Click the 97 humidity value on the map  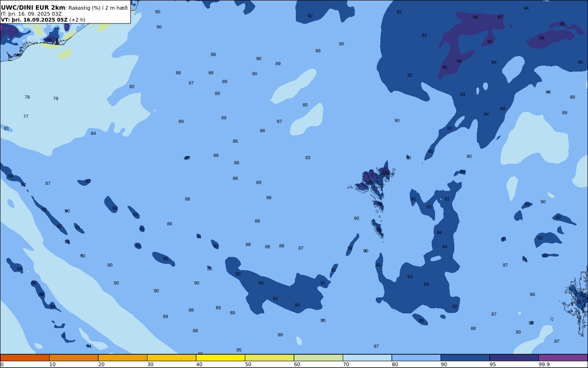500,17
